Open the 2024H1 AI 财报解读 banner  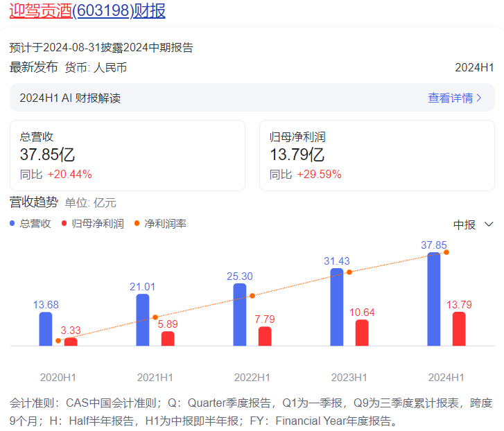252,98
